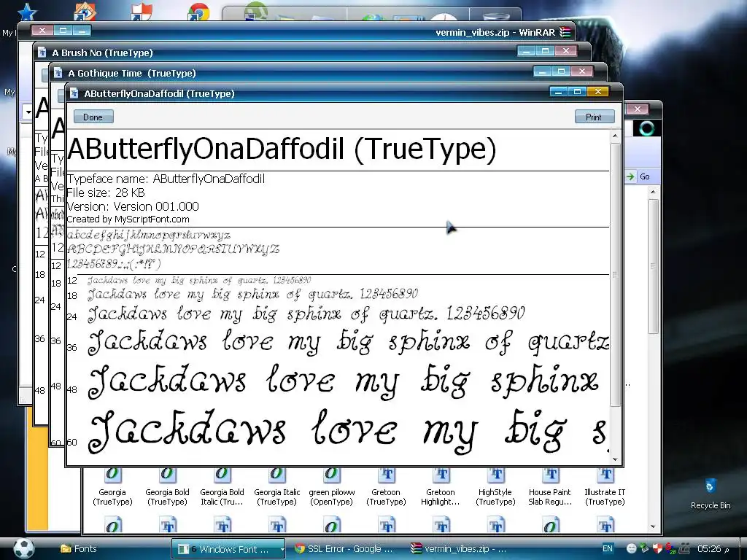Switch to vermin_vibes.zip WinRAR taskbar item
This screenshot has height=560, width=747.
click(x=458, y=549)
